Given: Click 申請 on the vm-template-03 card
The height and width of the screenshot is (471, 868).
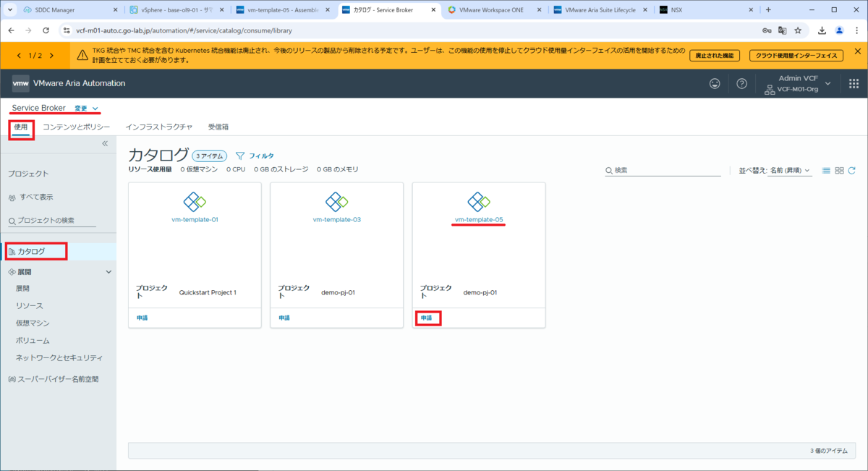Looking at the screenshot, I should 284,318.
